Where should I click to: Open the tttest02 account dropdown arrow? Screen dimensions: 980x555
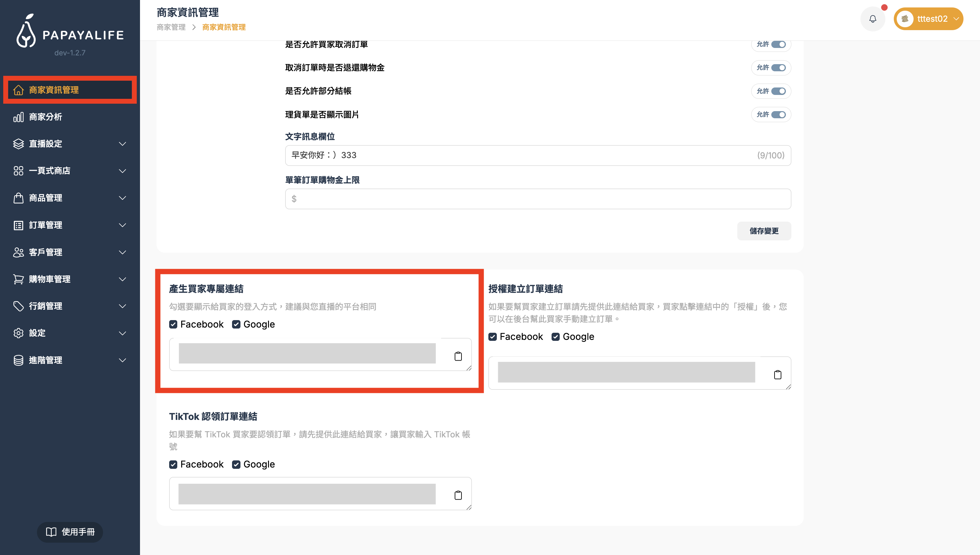pyautogui.click(x=956, y=19)
